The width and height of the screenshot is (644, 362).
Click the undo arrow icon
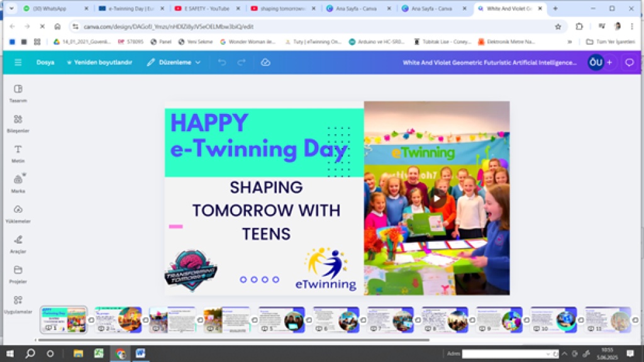pyautogui.click(x=221, y=62)
